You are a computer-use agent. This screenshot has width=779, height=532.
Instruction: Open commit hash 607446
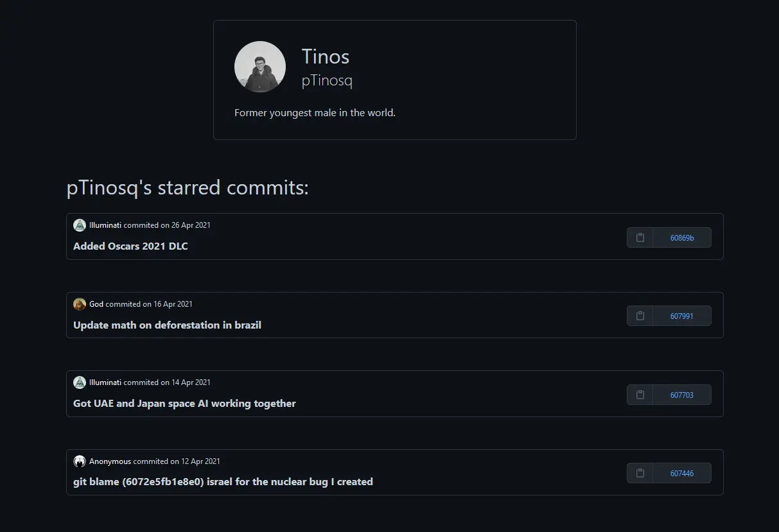point(681,473)
